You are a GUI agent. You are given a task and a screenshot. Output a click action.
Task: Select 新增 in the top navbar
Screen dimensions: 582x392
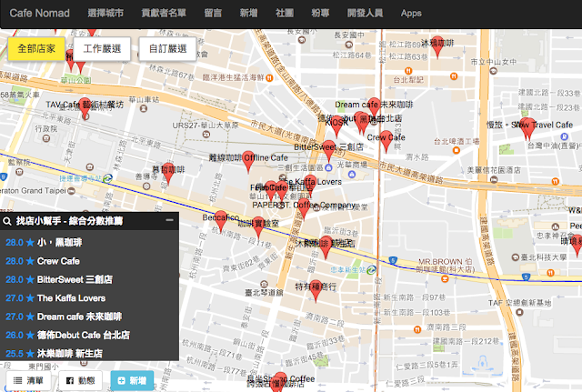pyautogui.click(x=248, y=13)
